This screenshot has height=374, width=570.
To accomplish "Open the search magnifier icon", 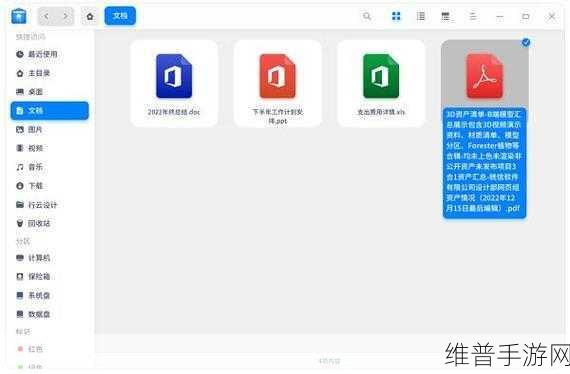I will pyautogui.click(x=367, y=16).
